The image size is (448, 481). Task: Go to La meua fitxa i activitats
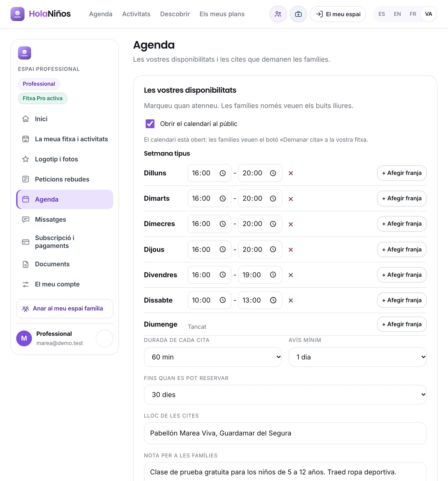click(x=65, y=139)
